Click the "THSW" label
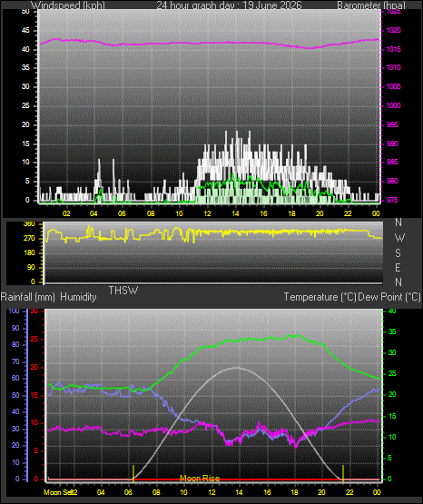This screenshot has height=504, width=423. 123,291
